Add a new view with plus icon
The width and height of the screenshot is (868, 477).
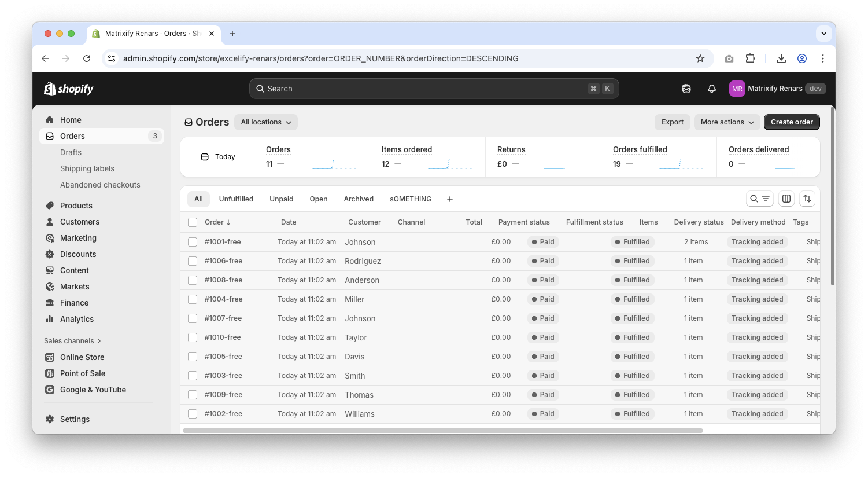(x=450, y=199)
